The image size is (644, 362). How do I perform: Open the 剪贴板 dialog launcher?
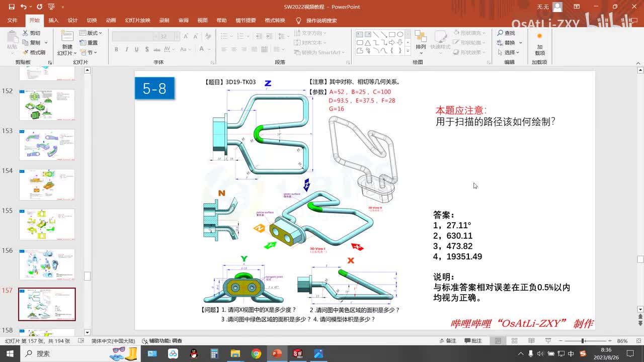(50, 62)
